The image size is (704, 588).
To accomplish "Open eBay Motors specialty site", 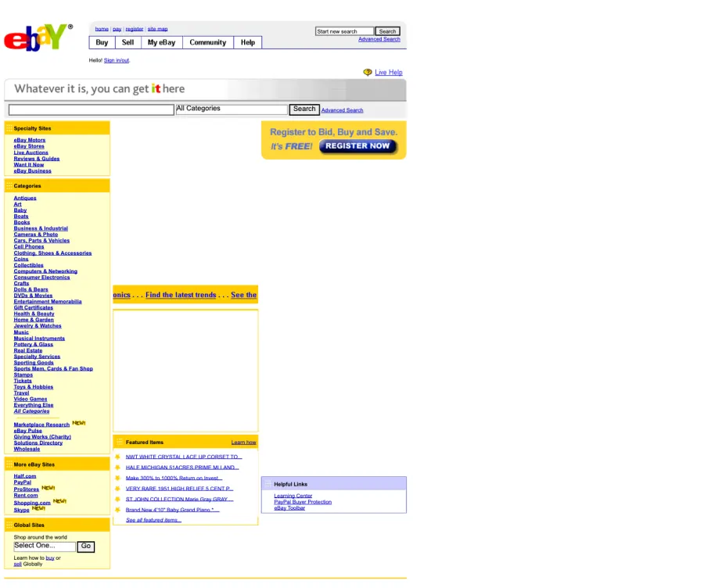I will pos(30,140).
